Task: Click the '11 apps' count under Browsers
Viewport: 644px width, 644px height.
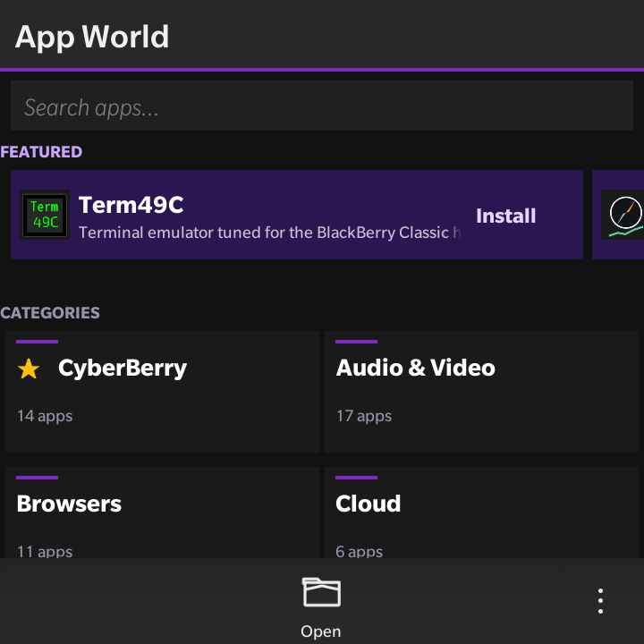Action: 45,551
